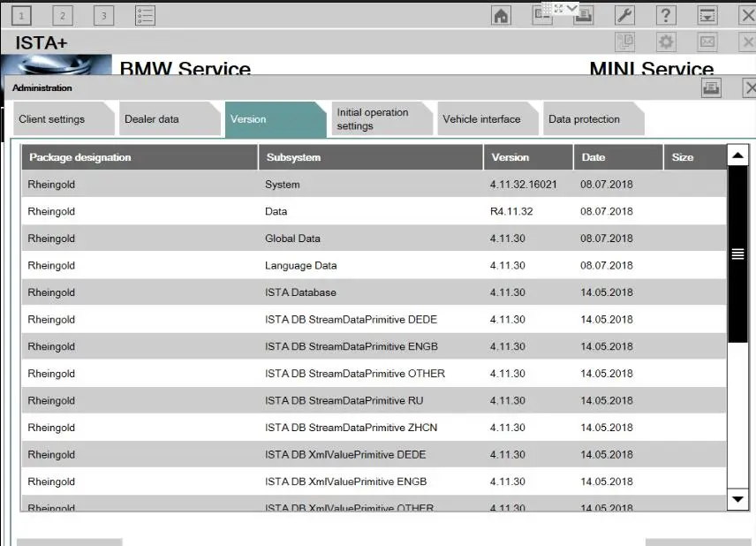Select ISTA DB XmlValuePrimitive DEDE row
The width and height of the screenshot is (756, 546).
point(374,454)
